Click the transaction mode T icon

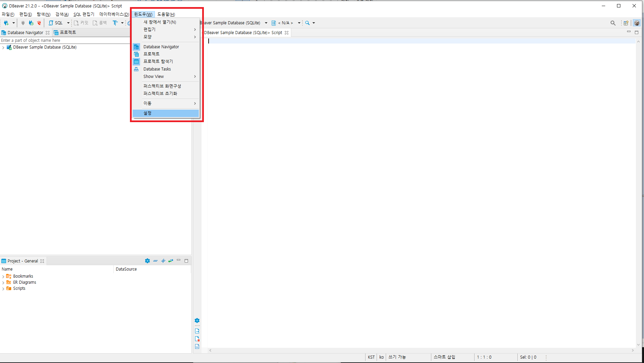115,23
